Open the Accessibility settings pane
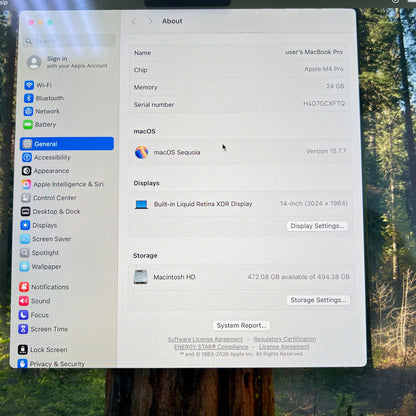 click(47, 157)
